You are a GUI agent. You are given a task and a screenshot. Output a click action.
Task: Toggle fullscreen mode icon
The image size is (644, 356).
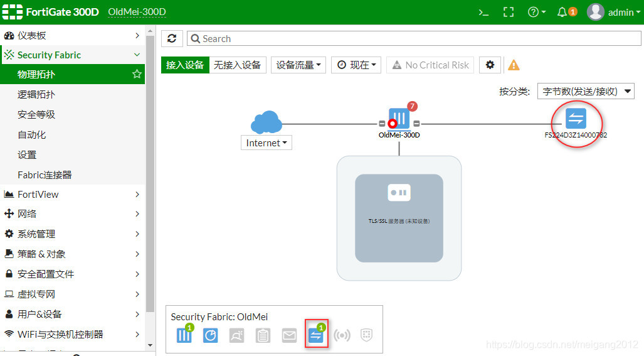[x=509, y=12]
